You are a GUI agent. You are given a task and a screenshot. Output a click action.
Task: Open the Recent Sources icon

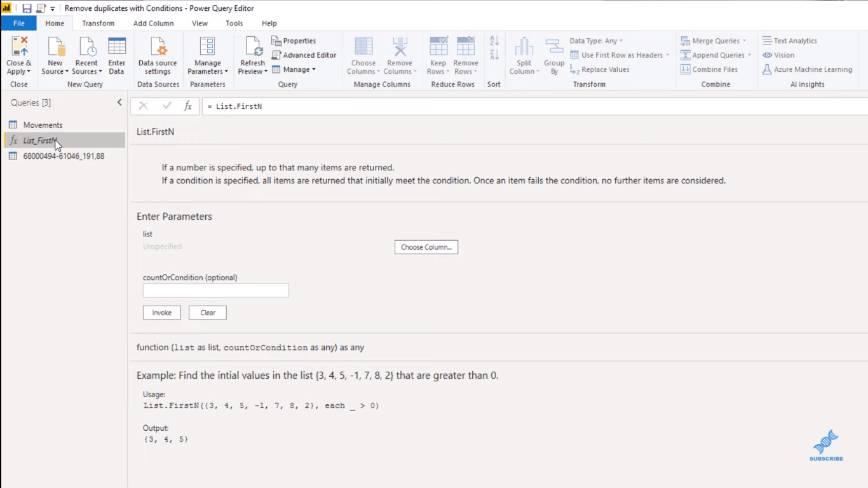[86, 47]
